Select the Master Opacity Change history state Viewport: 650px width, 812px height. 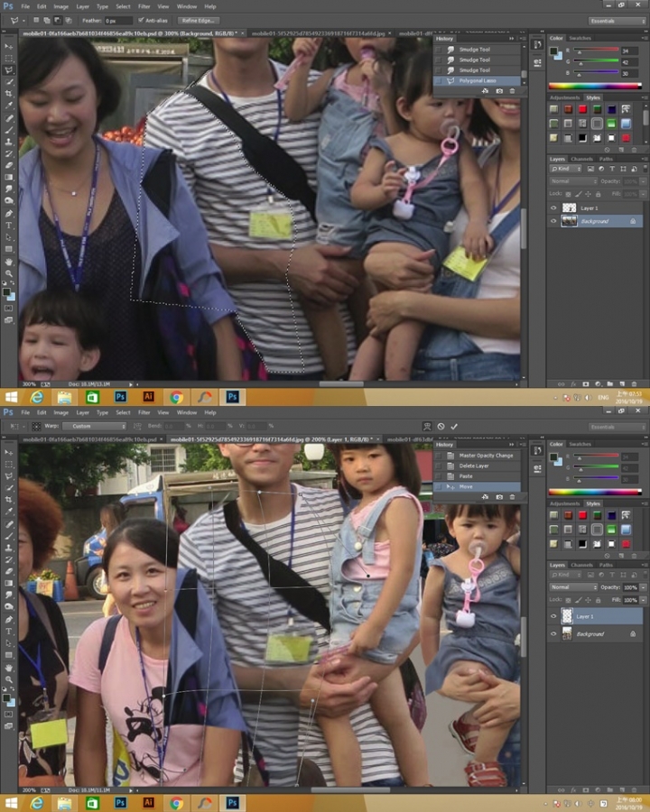pos(477,456)
